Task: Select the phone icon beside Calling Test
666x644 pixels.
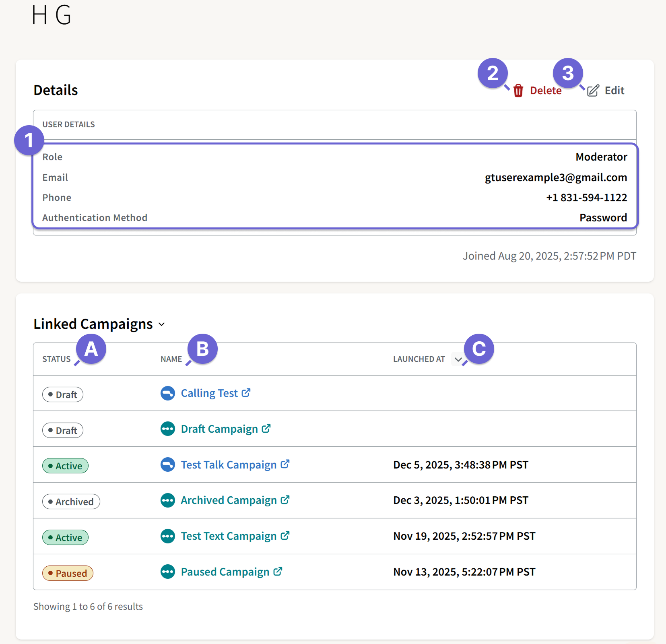Action: [168, 393]
